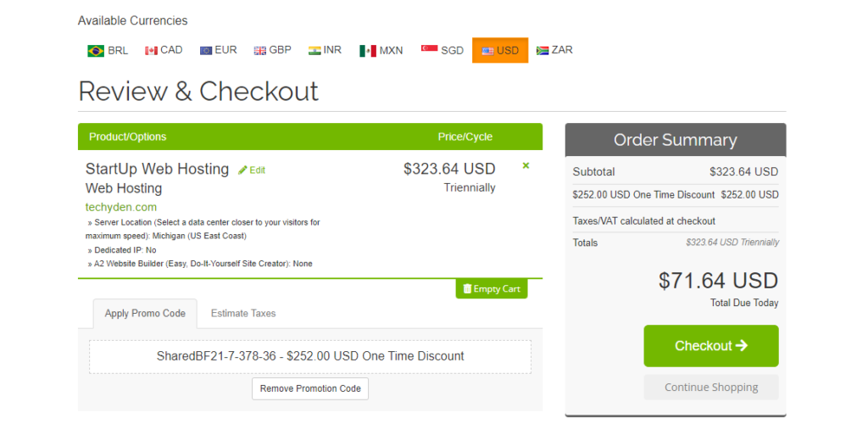
Task: Switch currency to EUR flag option
Action: [x=218, y=50]
